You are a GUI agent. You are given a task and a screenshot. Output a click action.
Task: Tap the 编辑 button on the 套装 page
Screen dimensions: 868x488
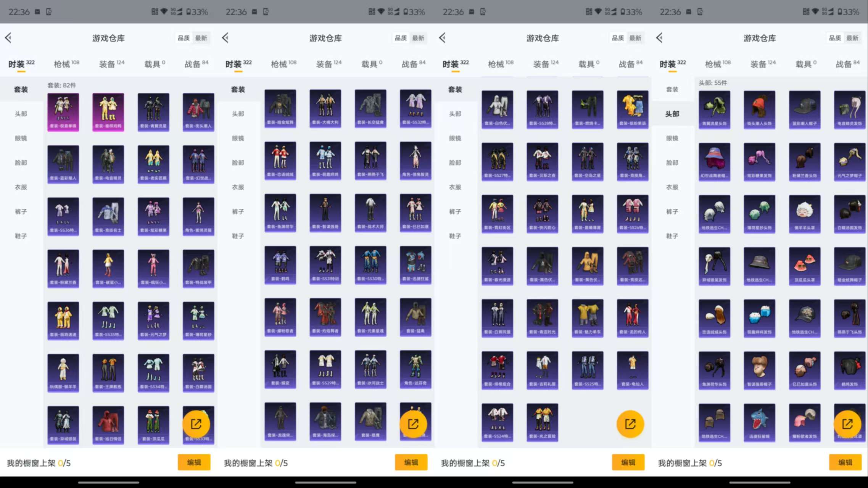pos(194,462)
